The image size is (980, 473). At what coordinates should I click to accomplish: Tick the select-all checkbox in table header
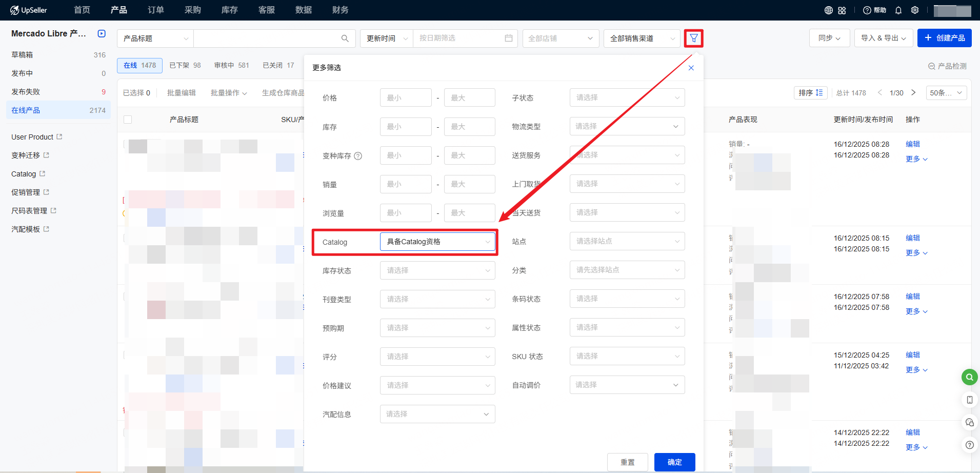[128, 120]
